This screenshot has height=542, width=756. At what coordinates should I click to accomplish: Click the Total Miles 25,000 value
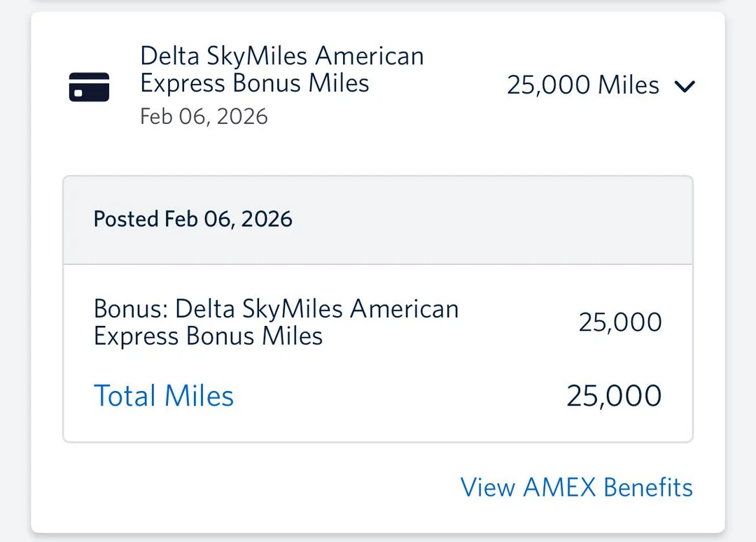[614, 396]
